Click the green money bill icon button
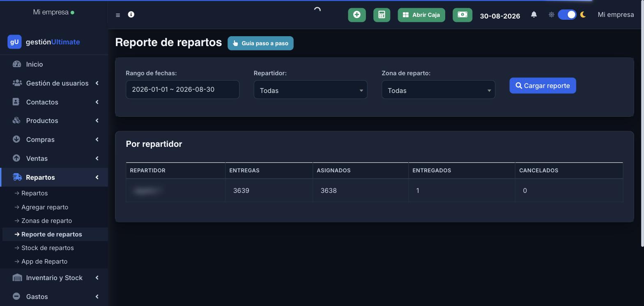Image resolution: width=644 pixels, height=306 pixels. tap(462, 15)
